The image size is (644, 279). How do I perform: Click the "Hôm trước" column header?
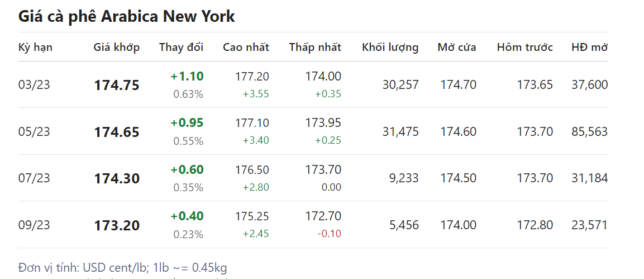click(x=524, y=47)
